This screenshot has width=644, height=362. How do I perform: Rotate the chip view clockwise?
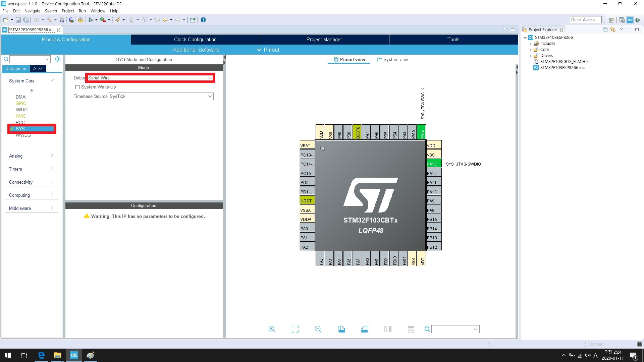(x=341, y=329)
